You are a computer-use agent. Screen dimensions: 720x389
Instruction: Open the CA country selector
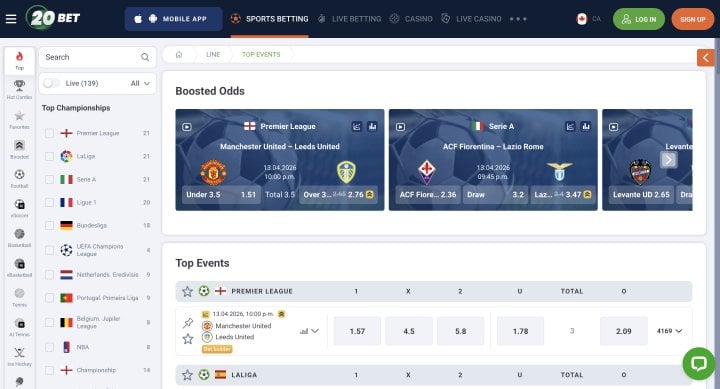(x=589, y=19)
